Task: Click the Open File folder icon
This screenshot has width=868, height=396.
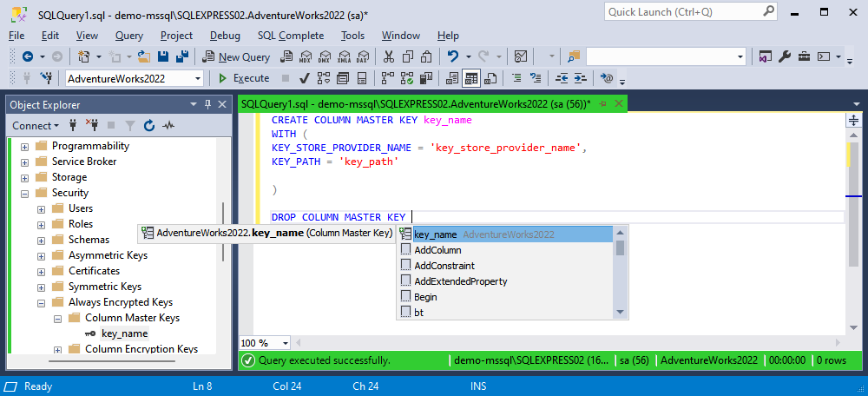Action: 144,56
